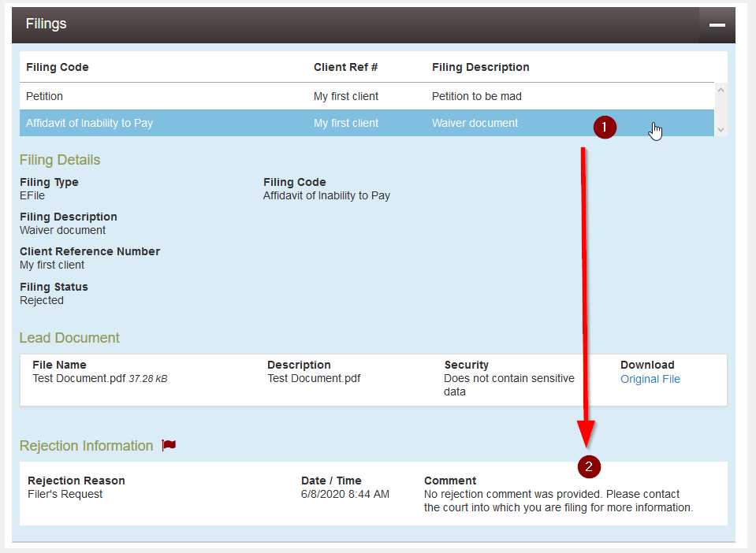
Task: Click the Filing Details heading
Action: pos(60,160)
